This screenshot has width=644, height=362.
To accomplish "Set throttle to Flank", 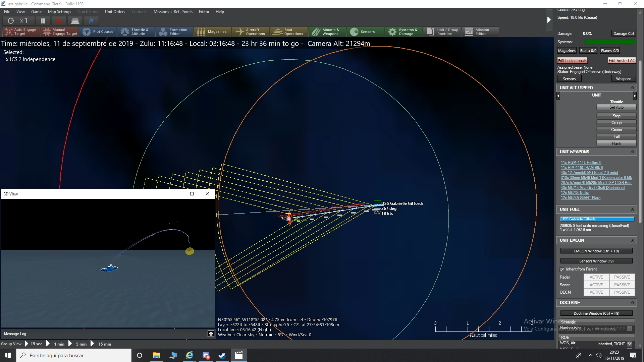I will [616, 143].
